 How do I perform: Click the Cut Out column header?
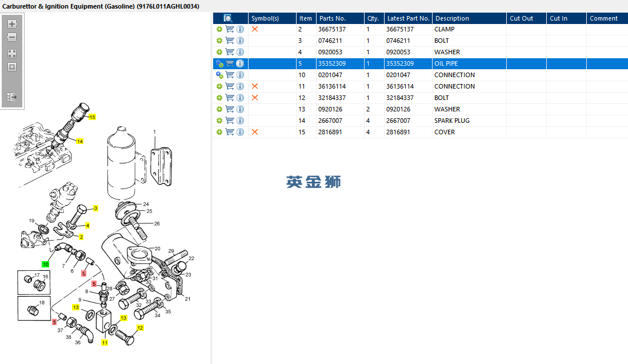526,18
